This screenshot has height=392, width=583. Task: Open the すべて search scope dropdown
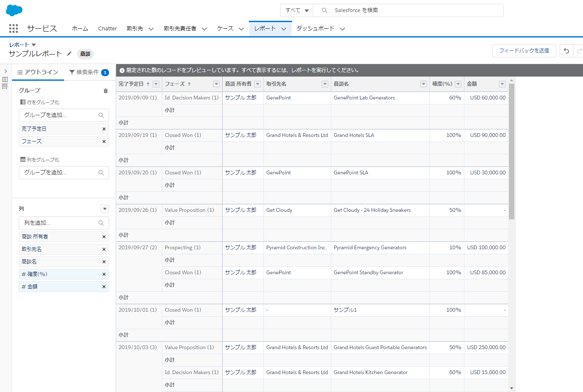[297, 10]
